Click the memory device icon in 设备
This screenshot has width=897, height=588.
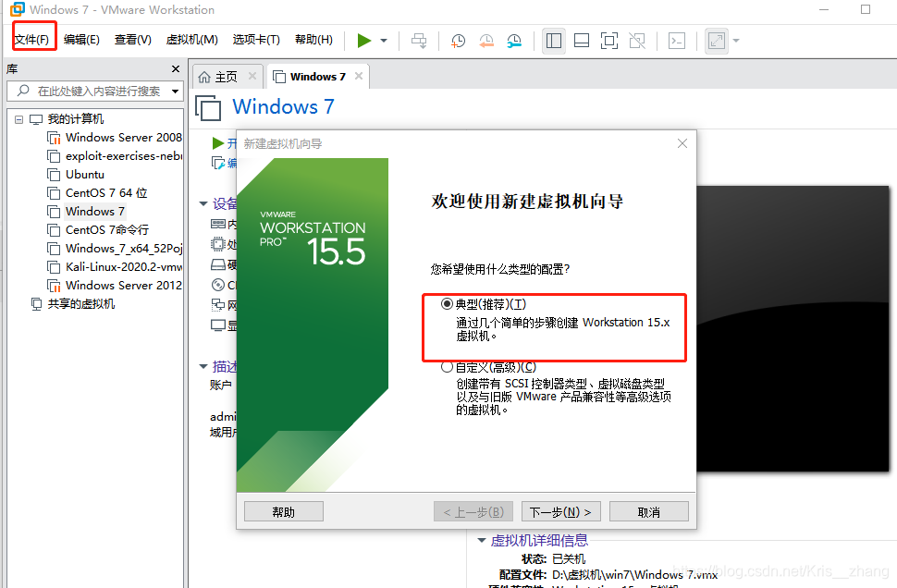click(218, 224)
